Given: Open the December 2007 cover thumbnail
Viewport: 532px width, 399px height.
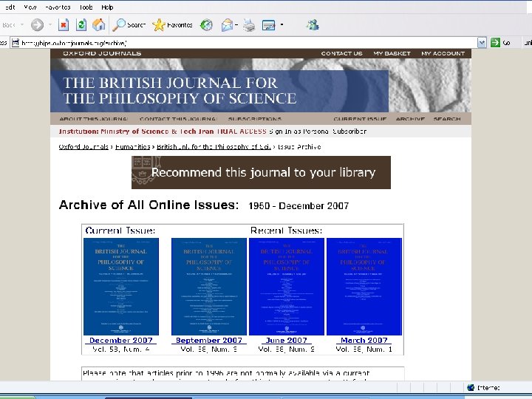Looking at the screenshot, I should 121,287.
